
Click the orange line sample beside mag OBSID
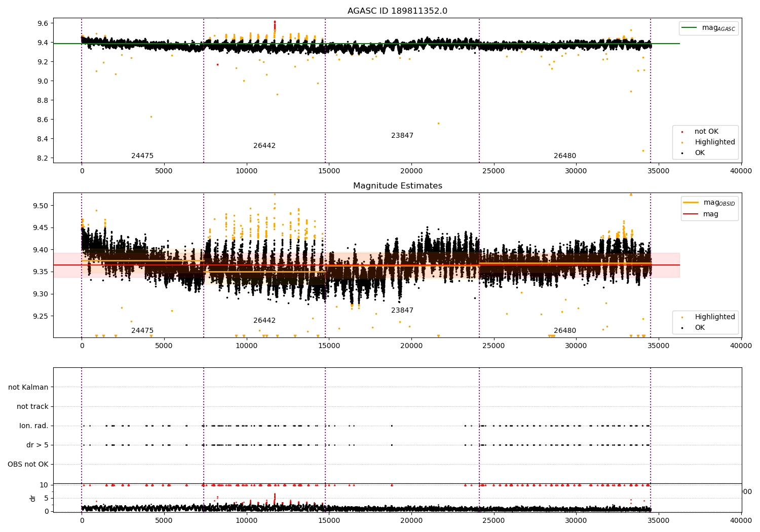(691, 203)
